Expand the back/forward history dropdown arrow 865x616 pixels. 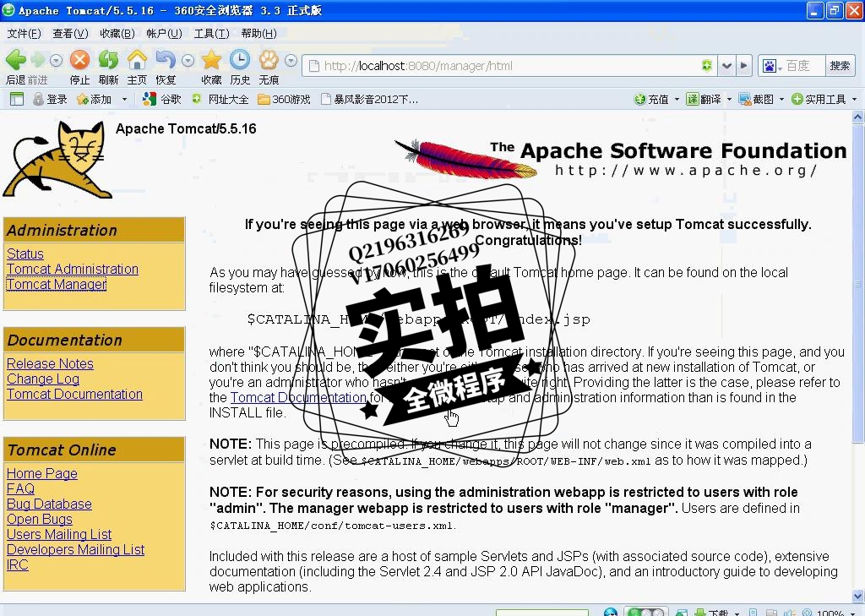tap(56, 60)
